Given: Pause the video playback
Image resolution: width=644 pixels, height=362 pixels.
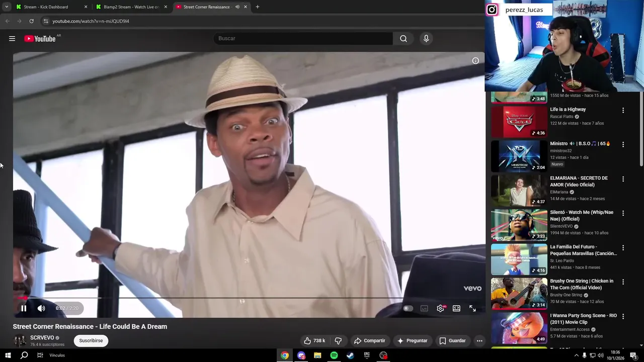Looking at the screenshot, I should (24, 308).
